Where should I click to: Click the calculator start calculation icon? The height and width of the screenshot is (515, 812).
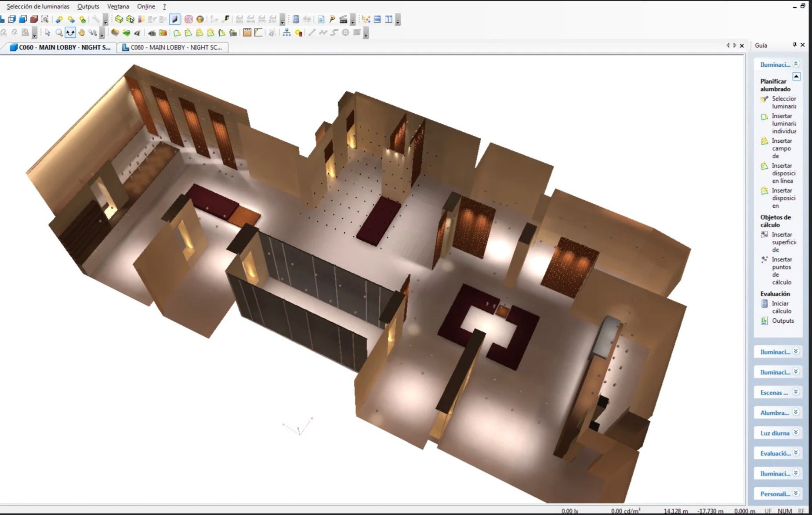(x=296, y=19)
